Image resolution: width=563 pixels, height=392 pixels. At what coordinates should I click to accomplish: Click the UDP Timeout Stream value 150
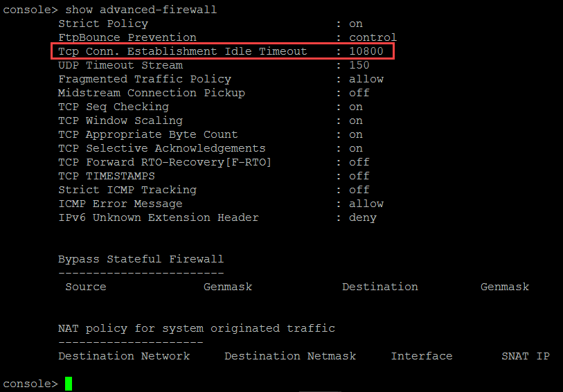[x=359, y=65]
